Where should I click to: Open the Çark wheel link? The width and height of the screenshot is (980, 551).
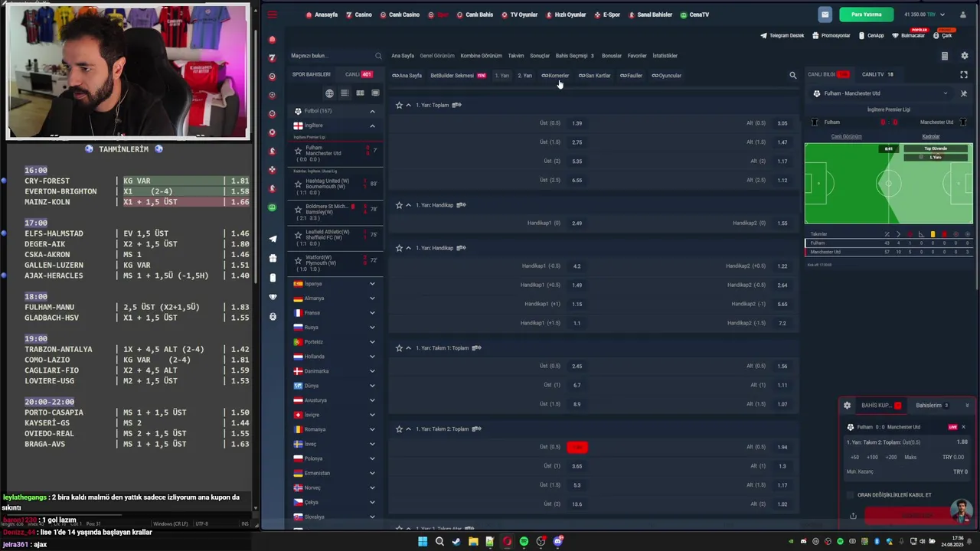point(942,35)
